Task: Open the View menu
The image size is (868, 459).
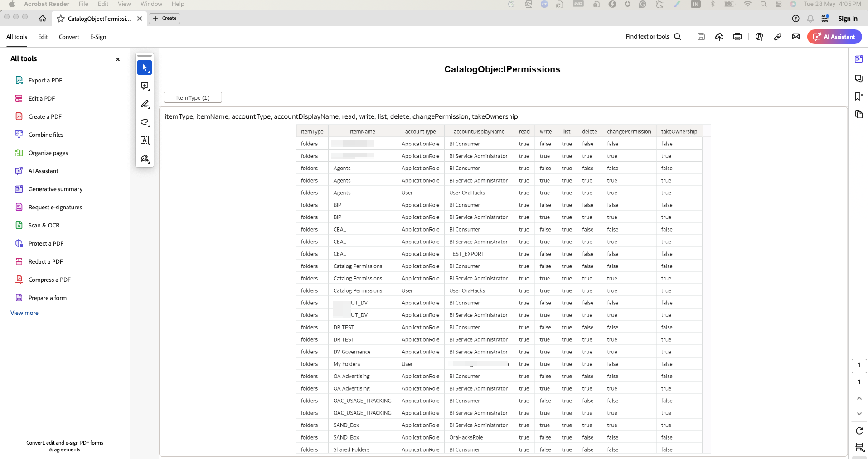Action: coord(124,4)
